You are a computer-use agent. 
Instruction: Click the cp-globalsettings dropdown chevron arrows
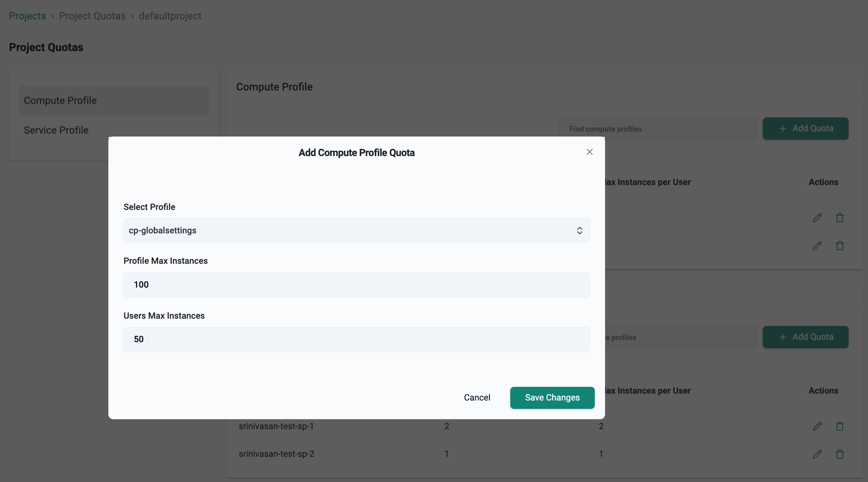pyautogui.click(x=579, y=230)
